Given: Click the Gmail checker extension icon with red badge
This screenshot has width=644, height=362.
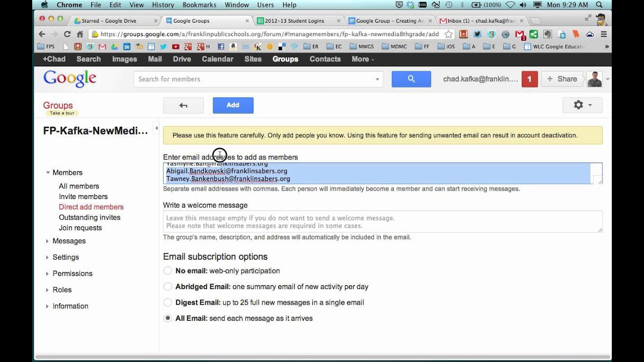Looking at the screenshot, I should (520, 35).
